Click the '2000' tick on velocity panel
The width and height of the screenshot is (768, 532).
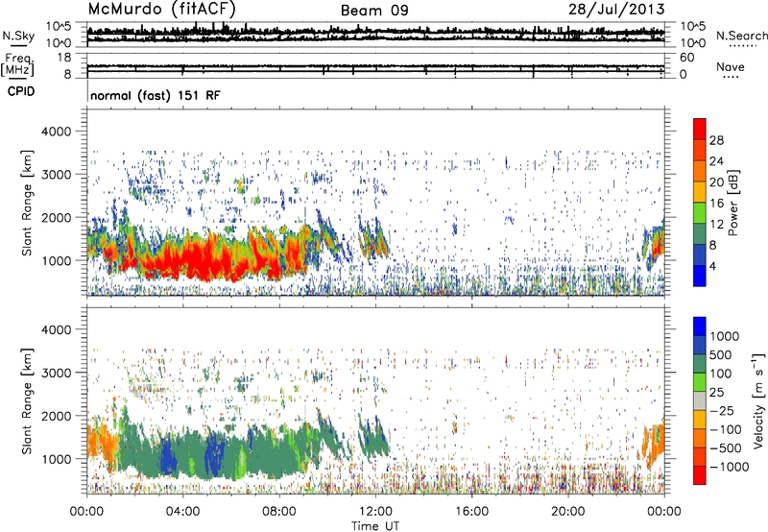[57, 416]
